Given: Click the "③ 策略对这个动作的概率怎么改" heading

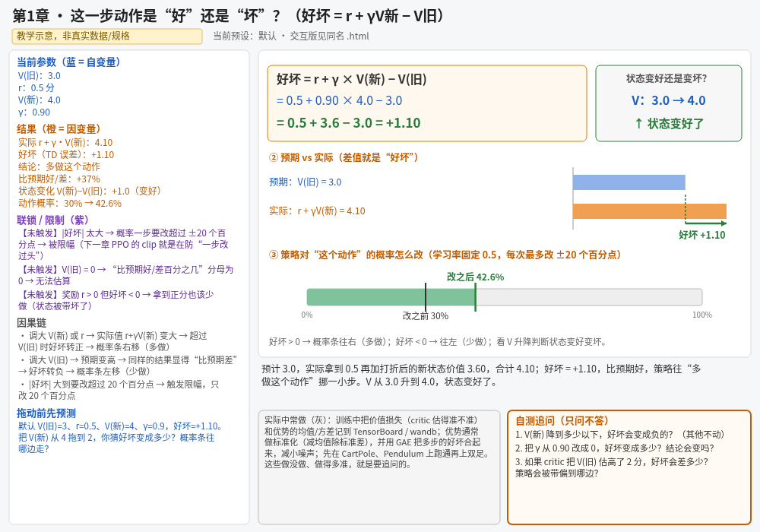Looking at the screenshot, I should tap(445, 255).
